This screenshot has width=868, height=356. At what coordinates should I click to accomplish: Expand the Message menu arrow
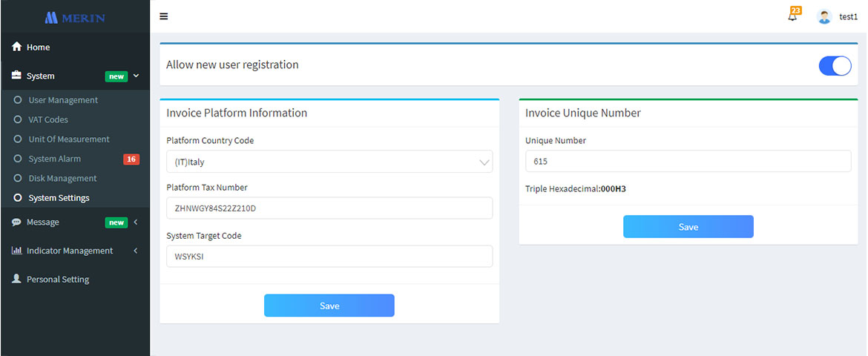point(136,222)
